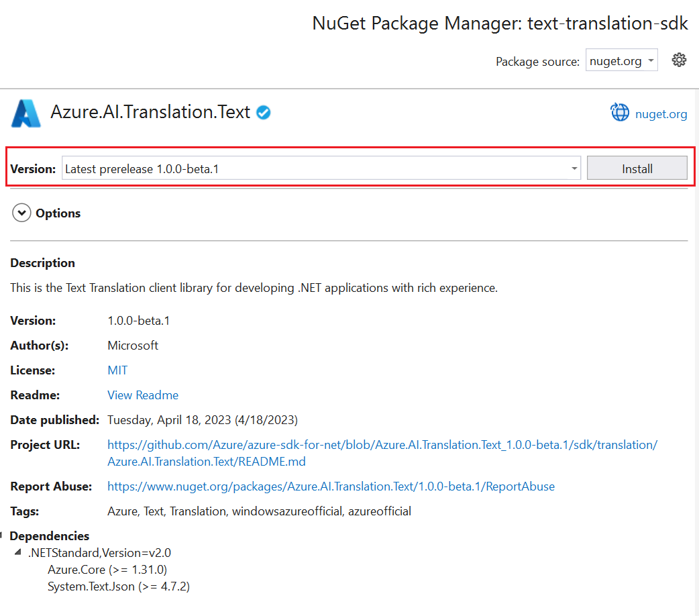699x616 pixels.
Task: Click the Install button
Action: click(x=636, y=168)
